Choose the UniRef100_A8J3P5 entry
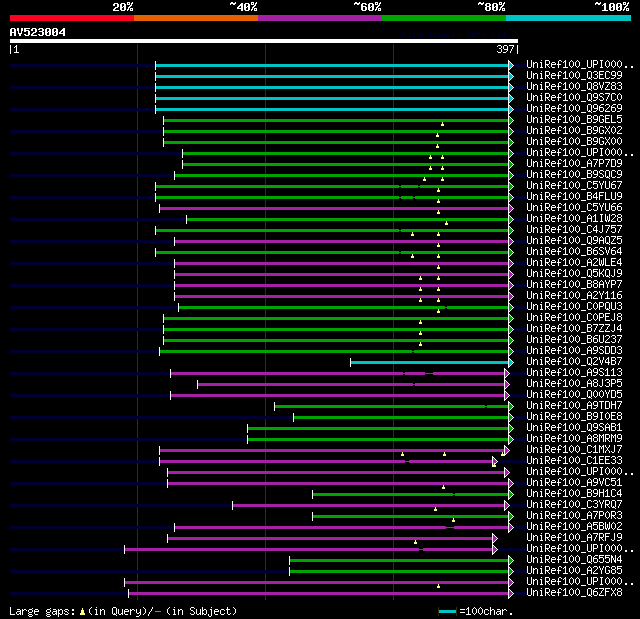640x619 pixels. tap(574, 384)
